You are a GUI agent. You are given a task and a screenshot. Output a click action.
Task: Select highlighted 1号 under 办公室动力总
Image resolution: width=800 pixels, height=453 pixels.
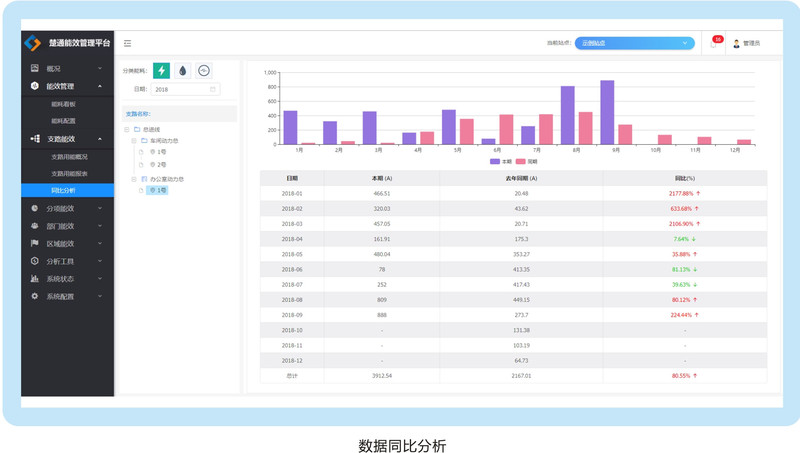pyautogui.click(x=157, y=190)
